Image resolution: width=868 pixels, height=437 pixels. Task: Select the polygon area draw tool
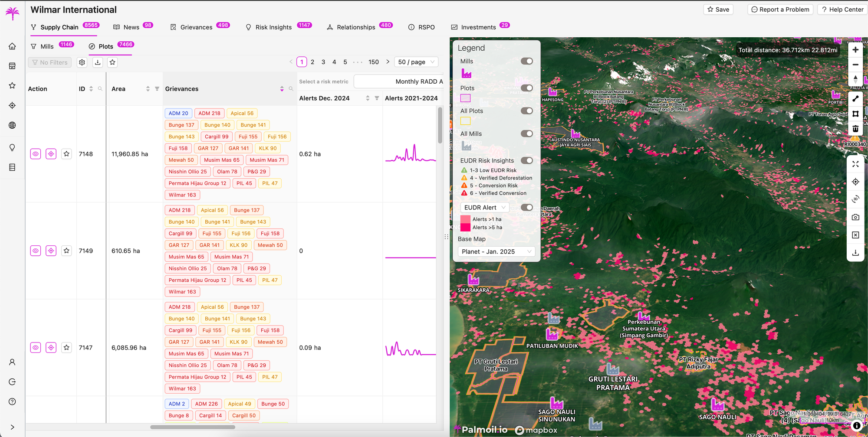[855, 114]
